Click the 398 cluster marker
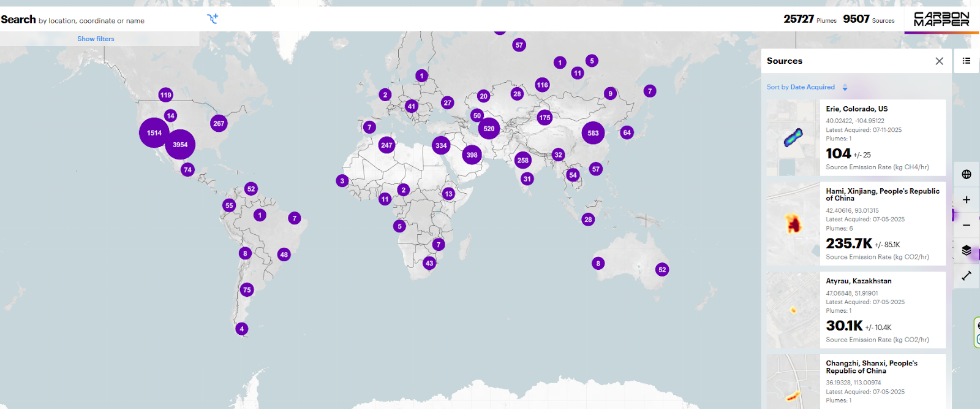Viewport: 980px width, 409px height. 472,155
